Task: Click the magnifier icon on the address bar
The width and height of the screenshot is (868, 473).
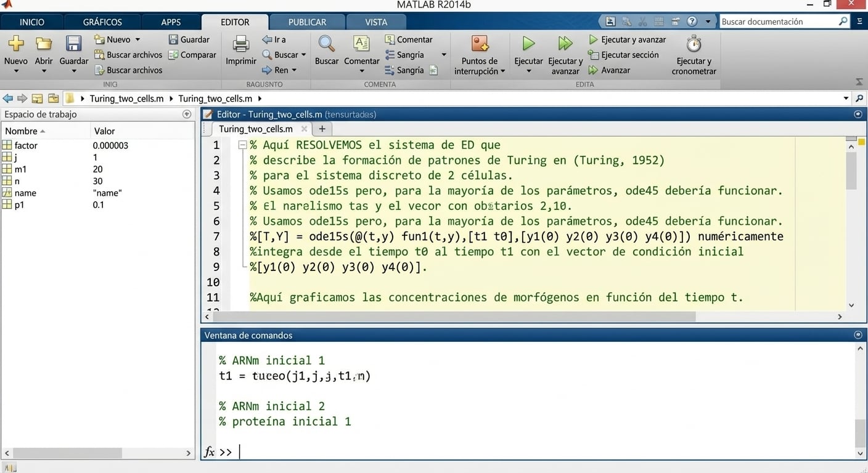Action: click(859, 99)
